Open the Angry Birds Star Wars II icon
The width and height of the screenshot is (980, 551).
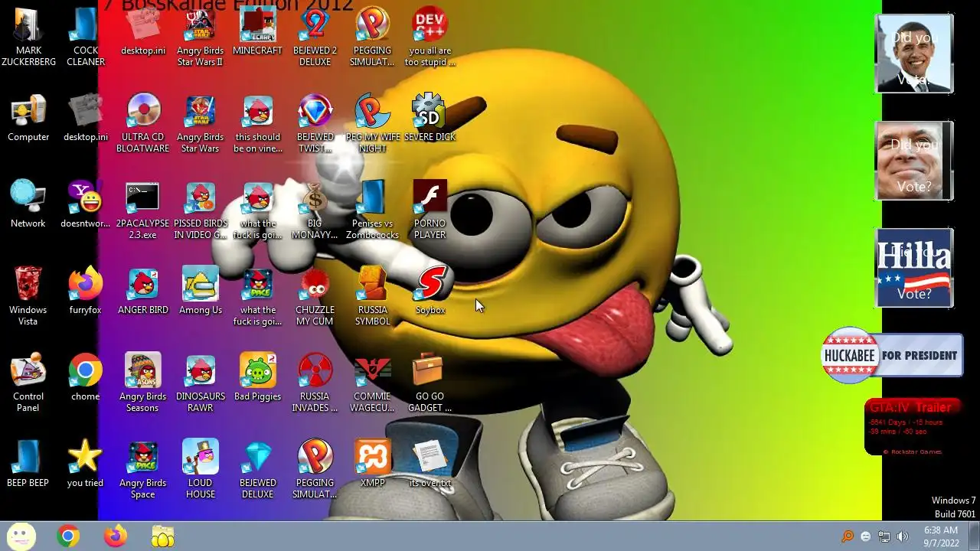click(x=201, y=37)
